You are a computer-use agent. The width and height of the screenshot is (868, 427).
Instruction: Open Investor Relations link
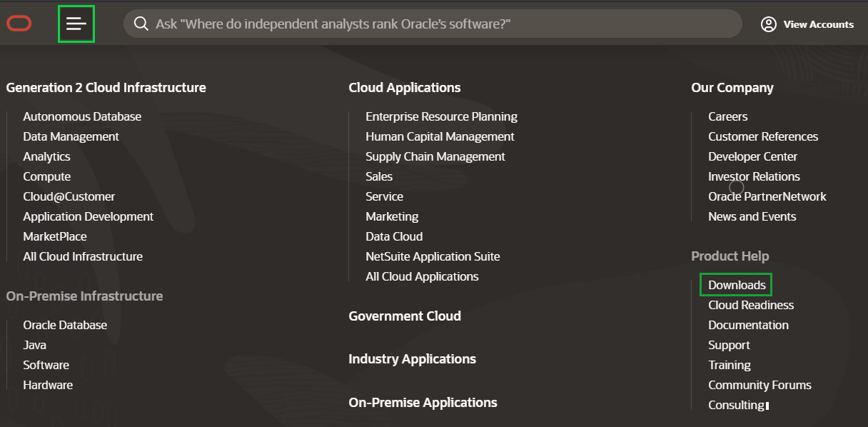coord(754,176)
